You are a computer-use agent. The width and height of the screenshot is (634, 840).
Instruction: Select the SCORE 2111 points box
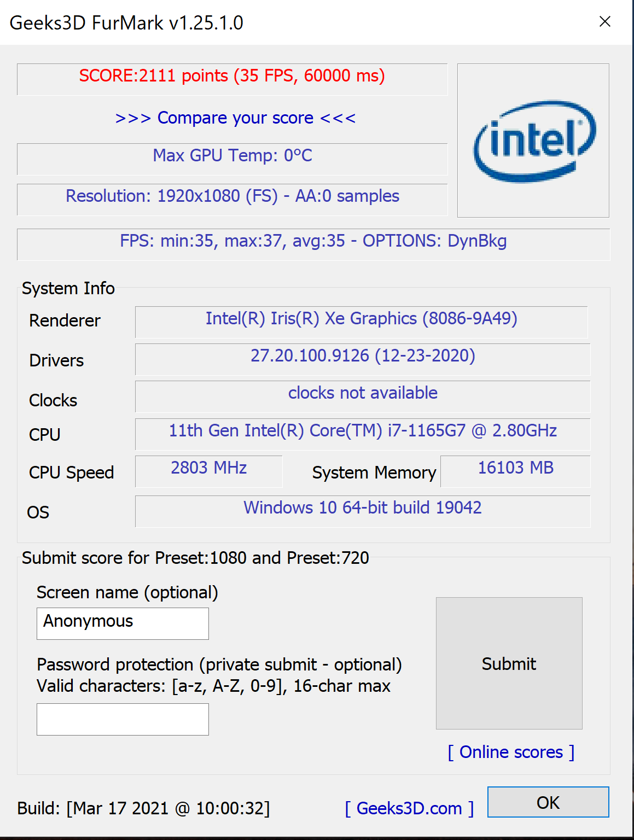coord(232,79)
